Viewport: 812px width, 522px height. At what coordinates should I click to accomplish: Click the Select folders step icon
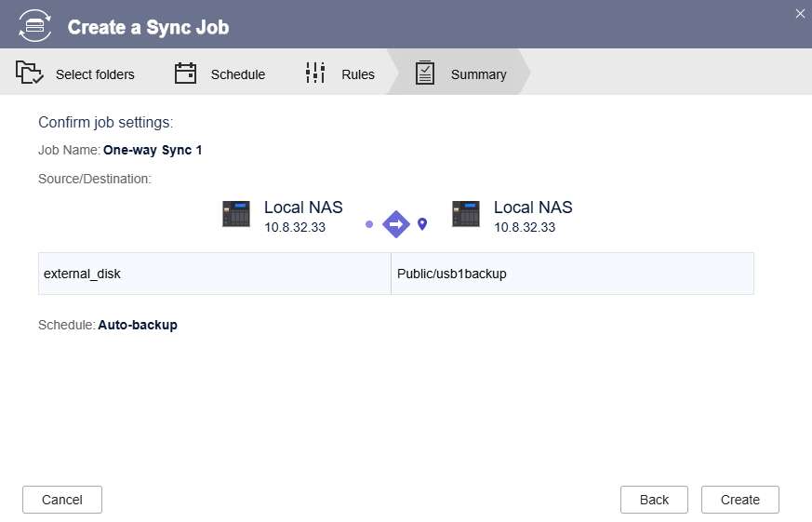tap(30, 72)
